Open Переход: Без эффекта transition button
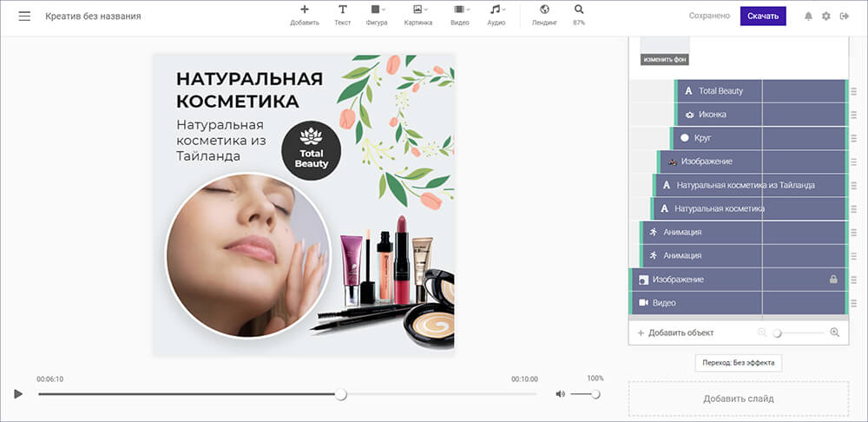The height and width of the screenshot is (422, 868). coord(739,363)
